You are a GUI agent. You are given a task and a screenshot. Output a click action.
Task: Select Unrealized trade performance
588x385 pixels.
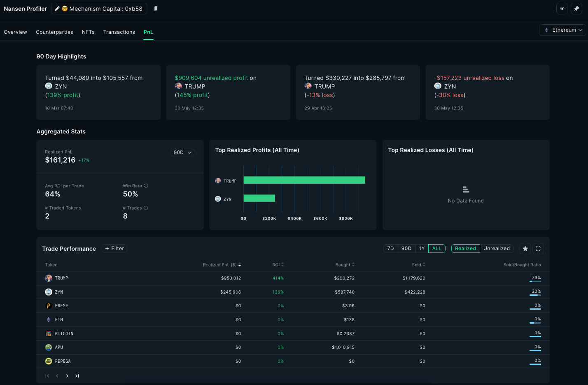tap(497, 248)
